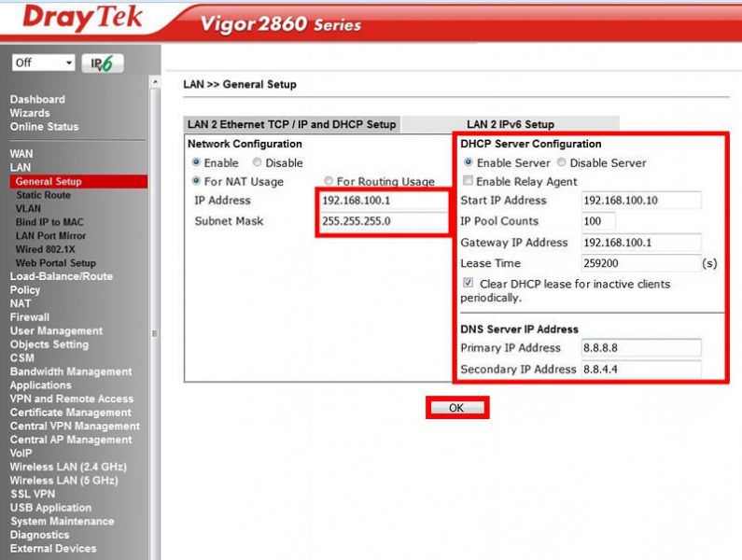Image resolution: width=742 pixels, height=560 pixels.
Task: Open USB Application menu
Action: tap(51, 508)
